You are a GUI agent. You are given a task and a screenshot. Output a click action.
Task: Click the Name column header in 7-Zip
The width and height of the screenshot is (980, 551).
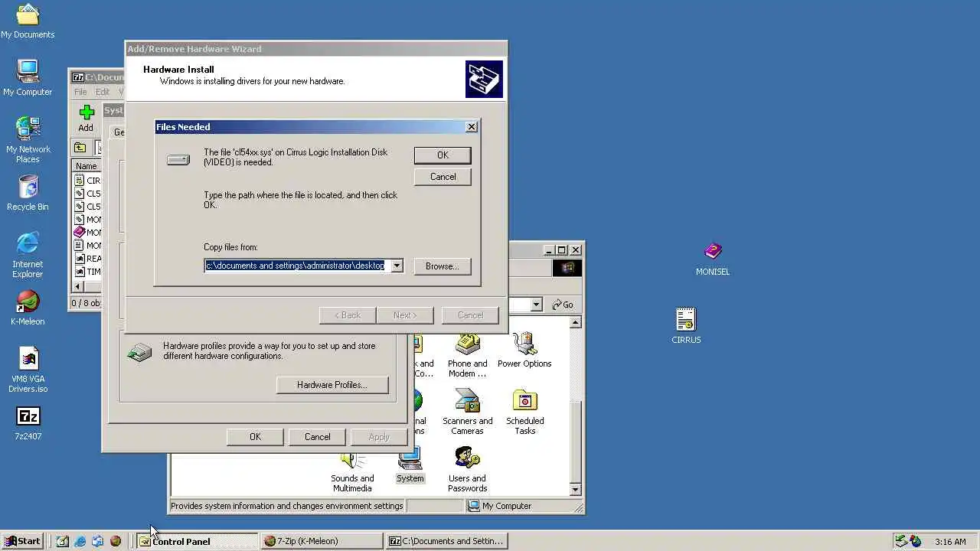[87, 166]
